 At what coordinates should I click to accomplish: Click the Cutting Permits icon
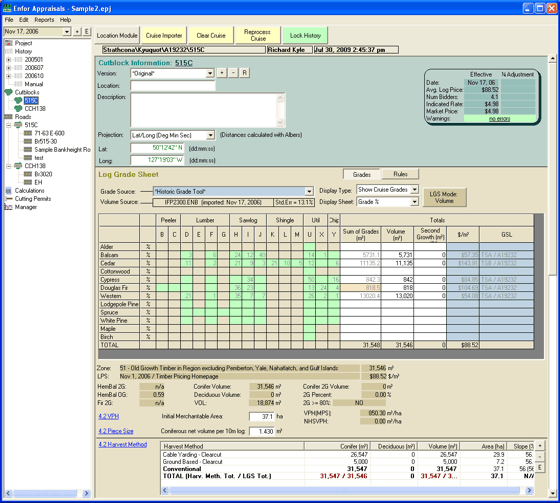[9, 199]
